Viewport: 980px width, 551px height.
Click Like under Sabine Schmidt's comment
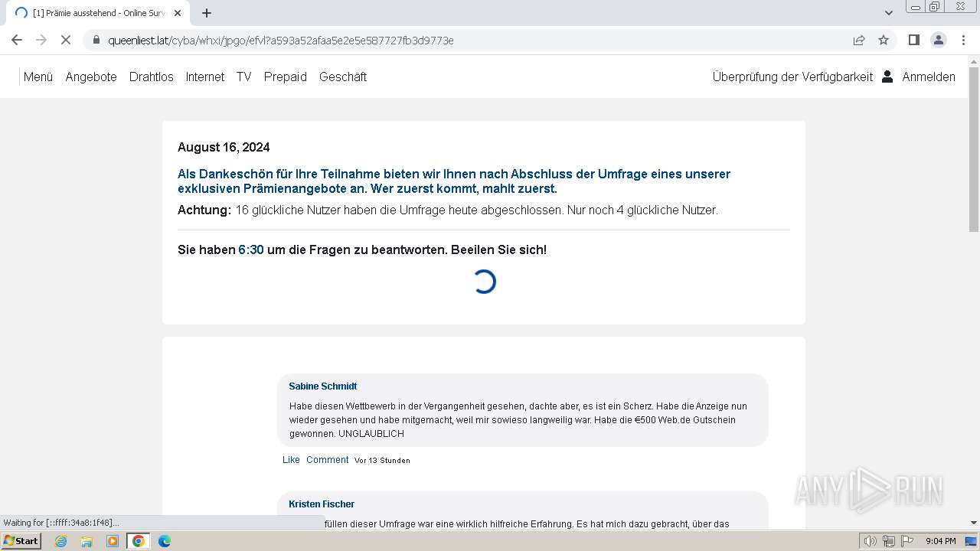click(x=291, y=460)
